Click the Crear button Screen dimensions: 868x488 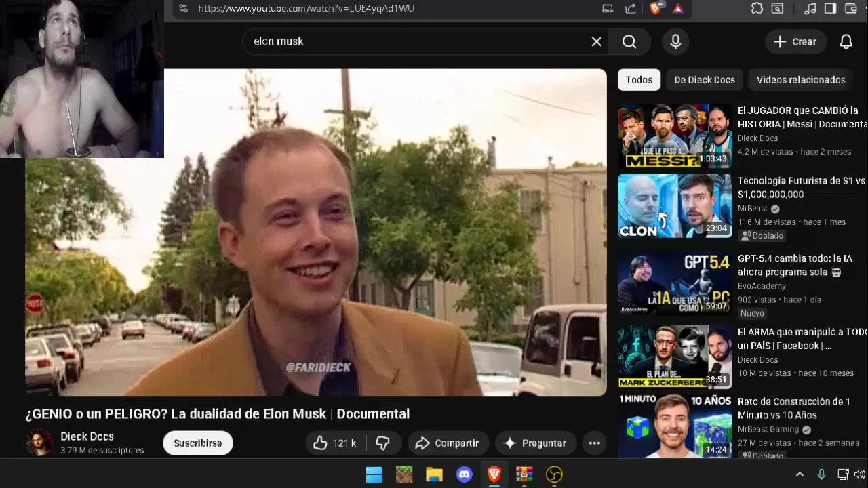(795, 41)
